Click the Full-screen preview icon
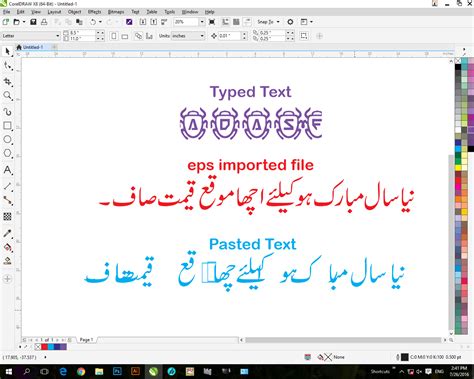 point(212,22)
